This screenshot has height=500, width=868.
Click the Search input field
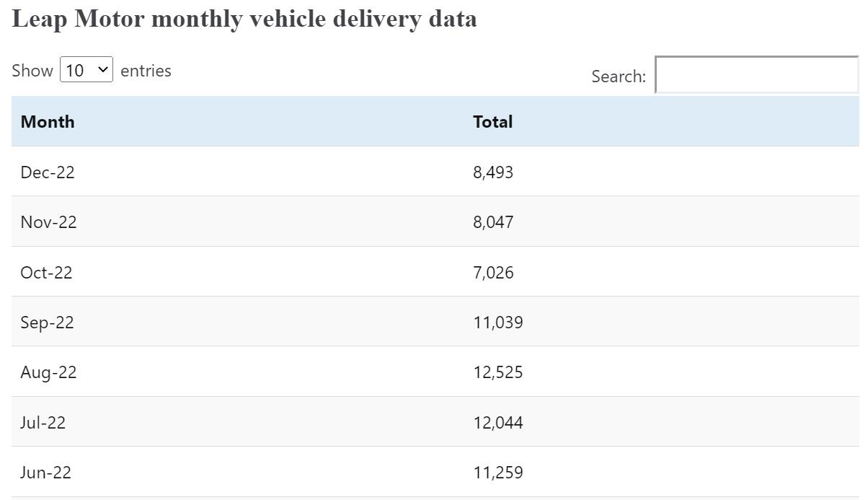pos(756,74)
